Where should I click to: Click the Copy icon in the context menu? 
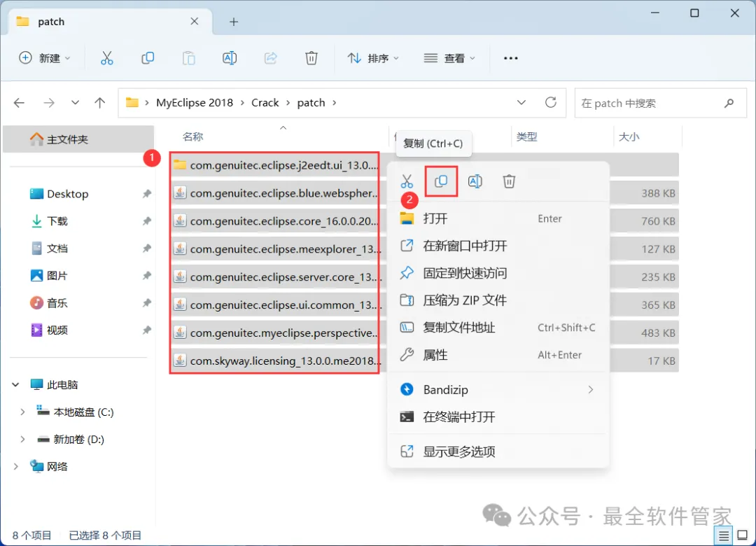pos(441,181)
